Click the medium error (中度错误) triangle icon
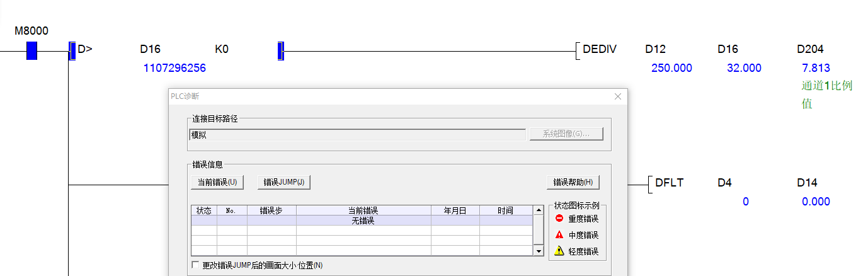This screenshot has width=868, height=276. pyautogui.click(x=559, y=235)
